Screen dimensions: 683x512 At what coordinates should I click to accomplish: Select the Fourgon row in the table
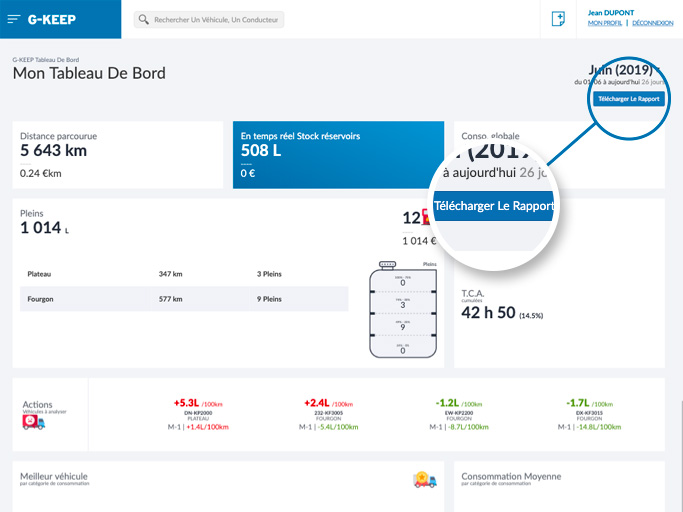tap(183, 298)
